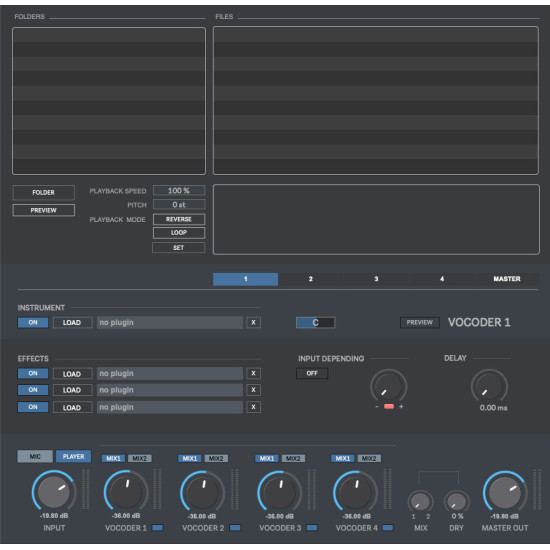Toggle the blue indicator beside Vocoder 2
The image size is (550, 550).
pyautogui.click(x=235, y=528)
